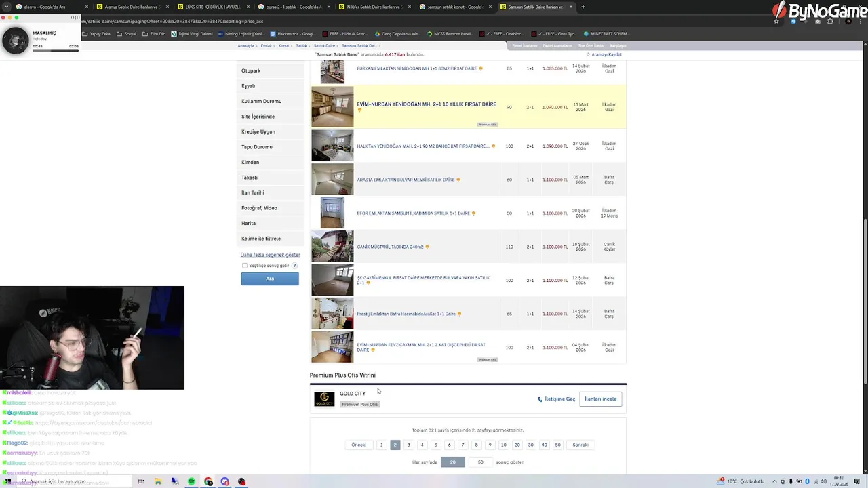
Task: Expand the Krediye Uygun filter
Action: [x=271, y=131]
